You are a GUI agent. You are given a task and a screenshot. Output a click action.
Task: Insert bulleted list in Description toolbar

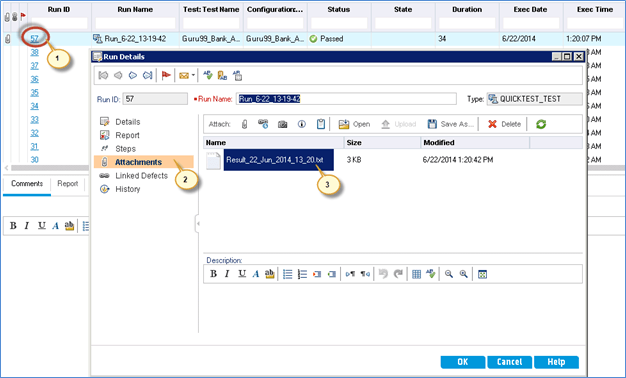pos(287,274)
